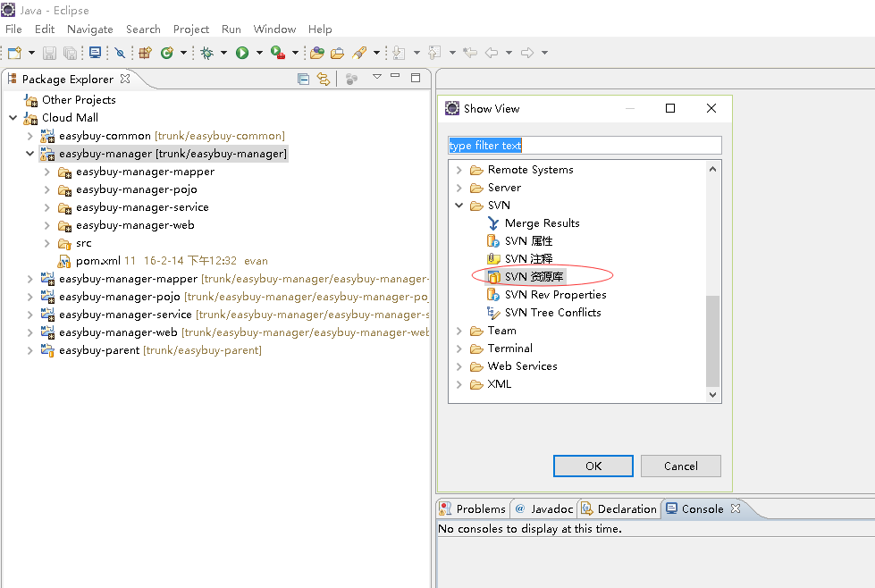875x588 pixels.
Task: Click Collapse All in Package Explorer
Action: 303,79
